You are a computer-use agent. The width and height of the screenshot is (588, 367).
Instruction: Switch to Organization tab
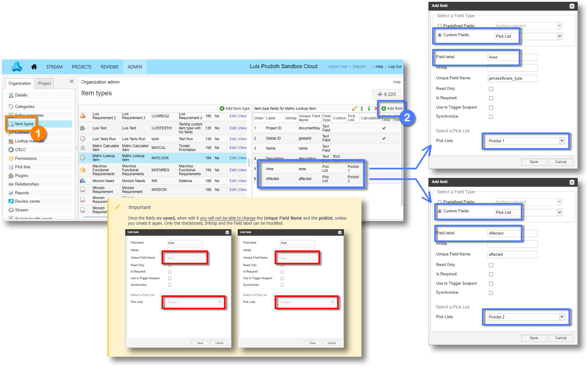point(20,84)
